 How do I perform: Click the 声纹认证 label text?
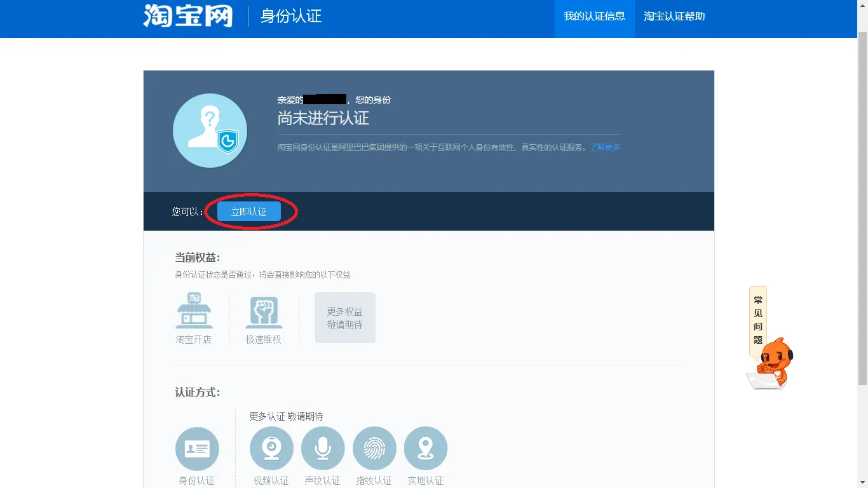(x=323, y=481)
